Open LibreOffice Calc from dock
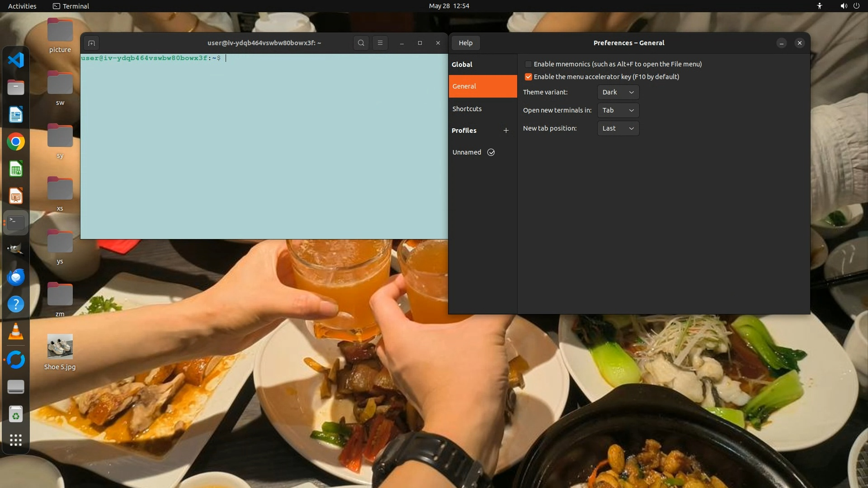This screenshot has height=488, width=868. (x=16, y=169)
